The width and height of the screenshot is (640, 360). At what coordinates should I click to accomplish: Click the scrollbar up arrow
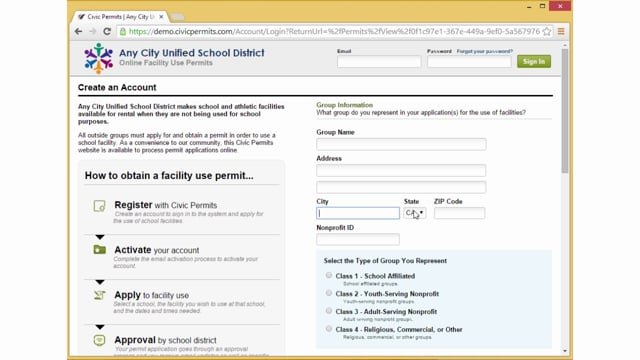564,46
